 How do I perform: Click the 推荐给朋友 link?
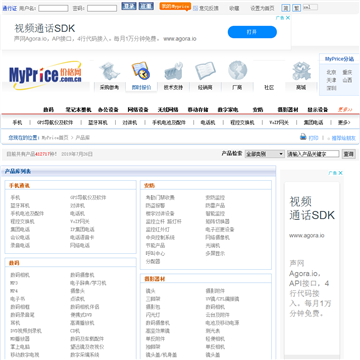tap(343, 138)
